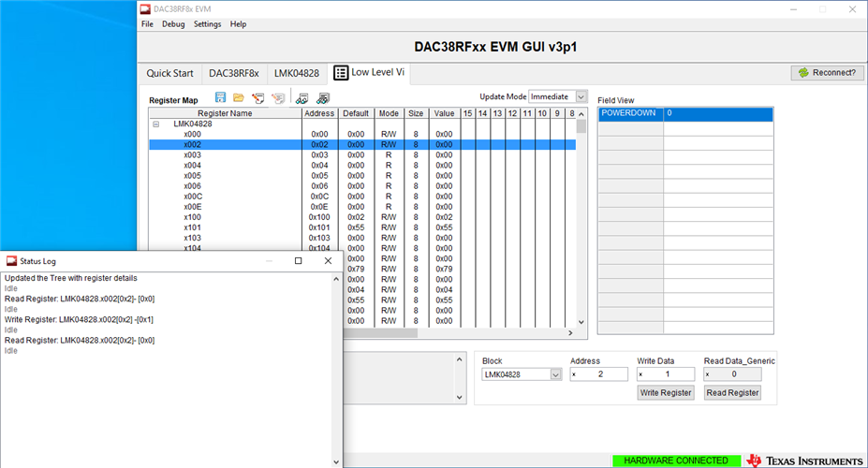
Task: Select register row x00C
Action: pos(362,197)
